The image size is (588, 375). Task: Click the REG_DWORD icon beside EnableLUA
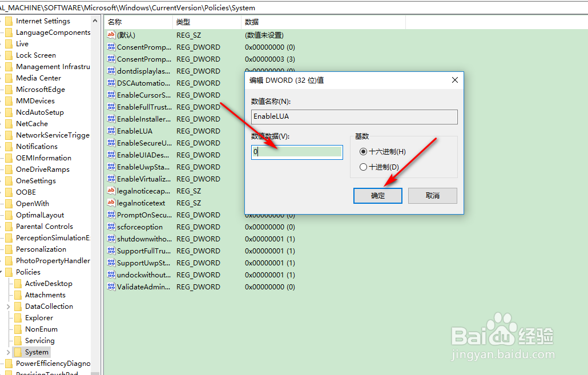tap(111, 131)
